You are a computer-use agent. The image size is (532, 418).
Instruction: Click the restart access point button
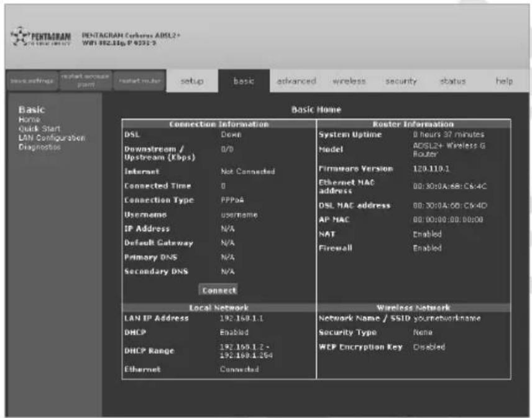coord(86,81)
